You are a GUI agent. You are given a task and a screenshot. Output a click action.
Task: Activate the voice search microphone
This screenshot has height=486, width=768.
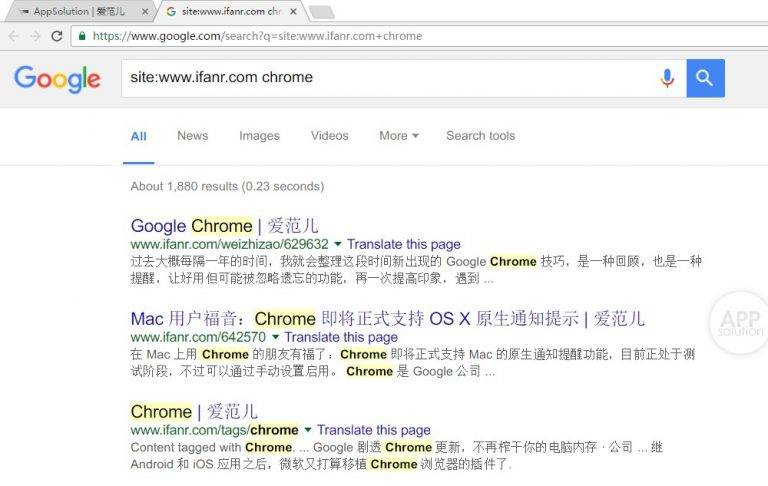tap(667, 78)
